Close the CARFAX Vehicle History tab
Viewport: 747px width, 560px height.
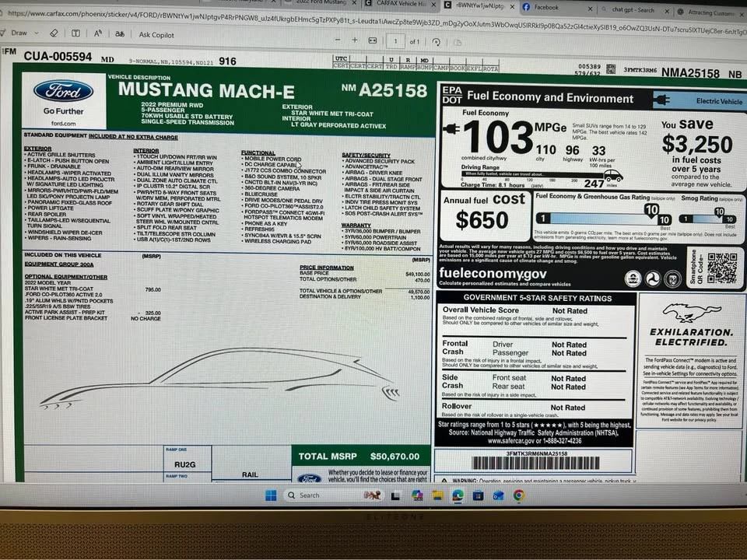pyautogui.click(x=433, y=5)
